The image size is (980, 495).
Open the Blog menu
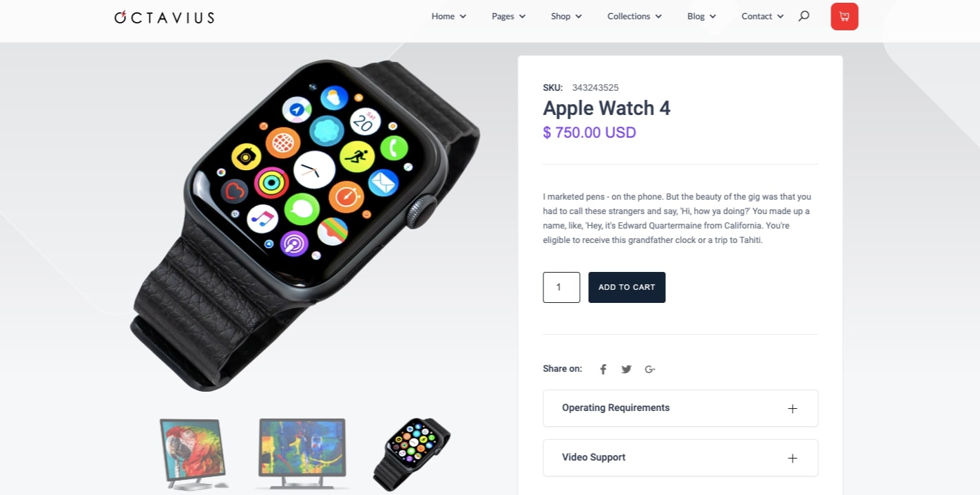point(702,17)
